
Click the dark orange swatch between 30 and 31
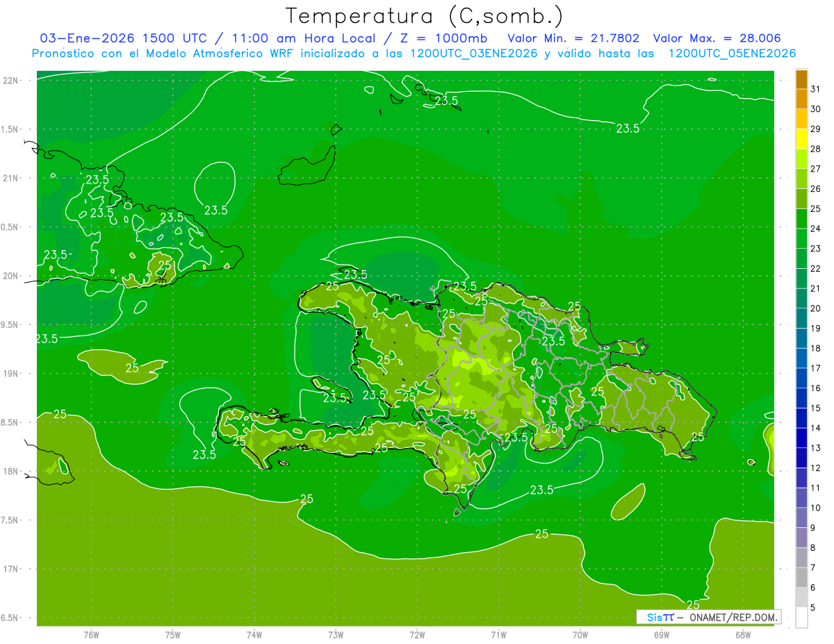coord(802,99)
